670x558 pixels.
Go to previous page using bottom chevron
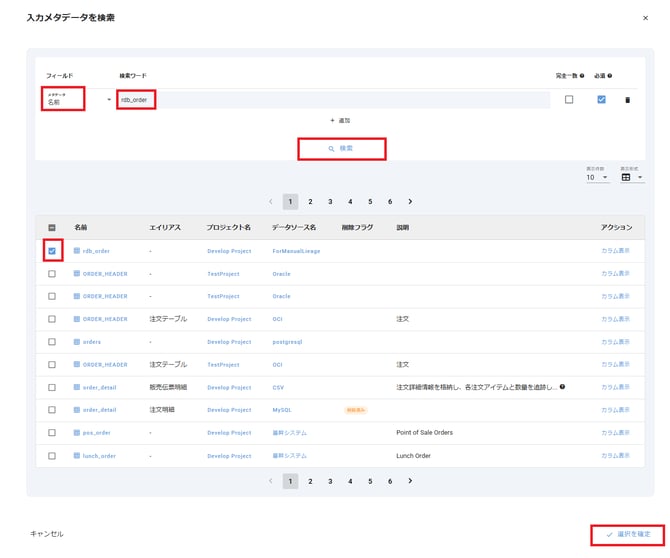point(270,481)
